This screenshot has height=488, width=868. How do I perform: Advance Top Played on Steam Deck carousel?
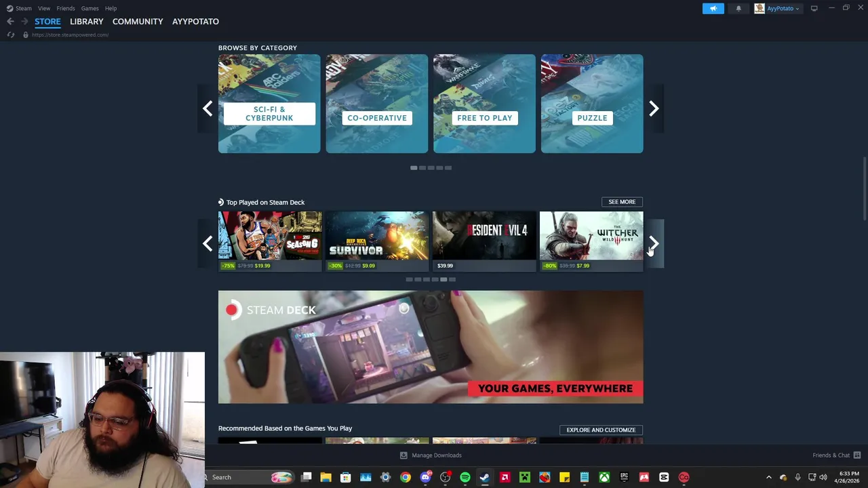click(x=654, y=243)
